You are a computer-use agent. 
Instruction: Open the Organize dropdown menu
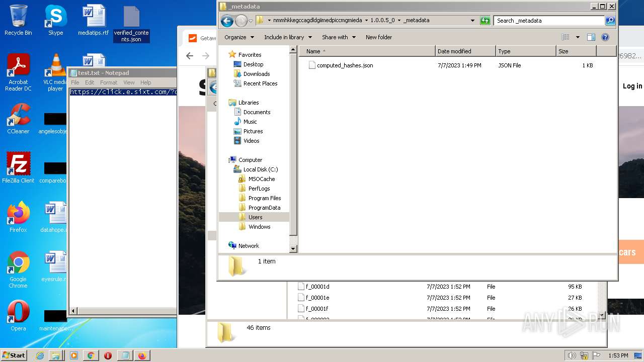pyautogui.click(x=238, y=37)
